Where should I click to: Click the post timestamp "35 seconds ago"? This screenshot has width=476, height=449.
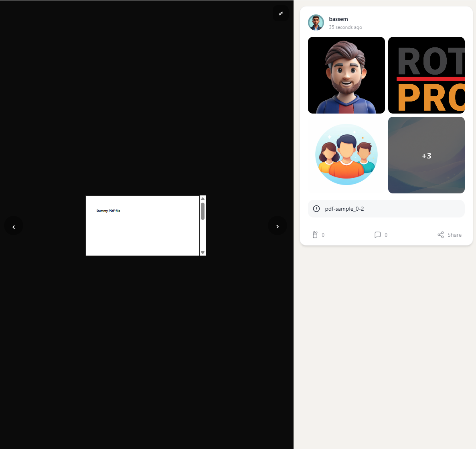(x=345, y=27)
